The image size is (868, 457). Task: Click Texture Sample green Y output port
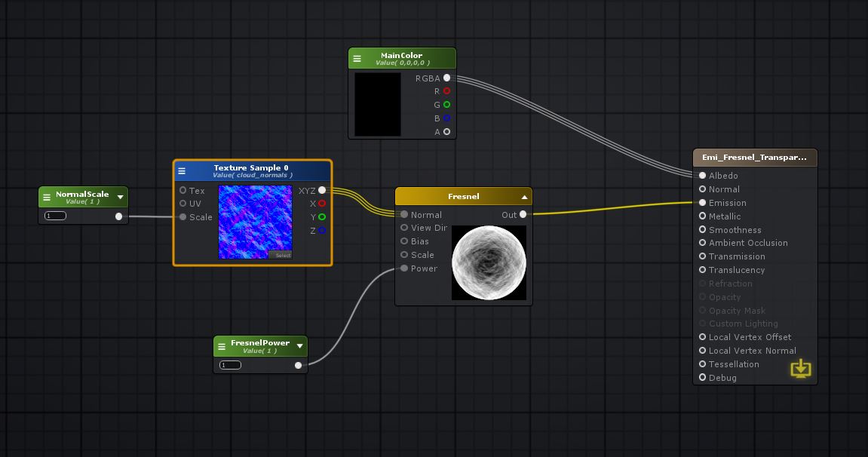(321, 217)
